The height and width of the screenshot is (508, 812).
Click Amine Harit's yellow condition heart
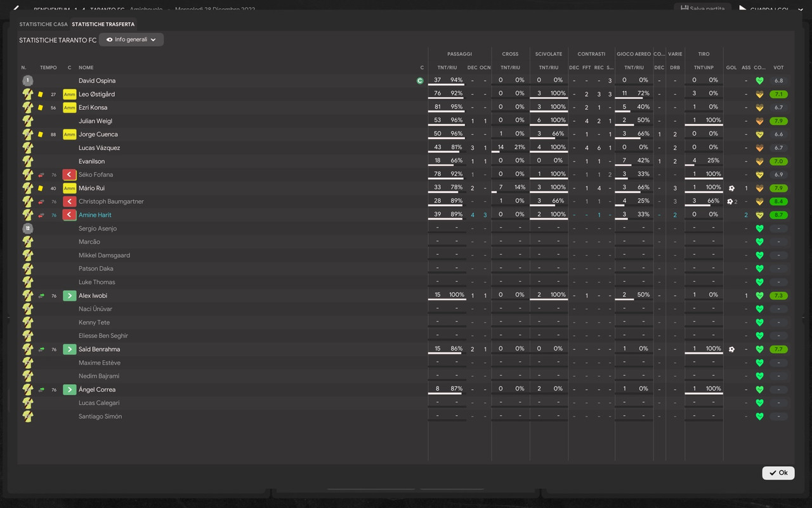pyautogui.click(x=759, y=215)
